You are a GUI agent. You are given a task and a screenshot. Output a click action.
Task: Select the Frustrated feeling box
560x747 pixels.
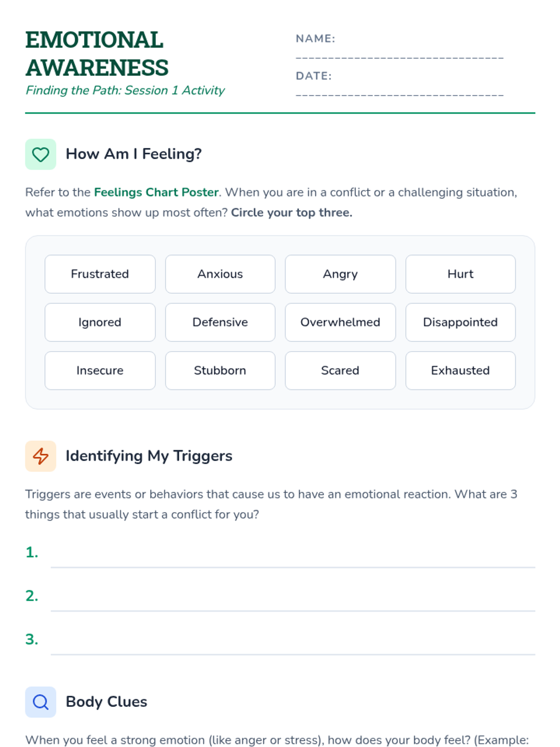point(100,274)
